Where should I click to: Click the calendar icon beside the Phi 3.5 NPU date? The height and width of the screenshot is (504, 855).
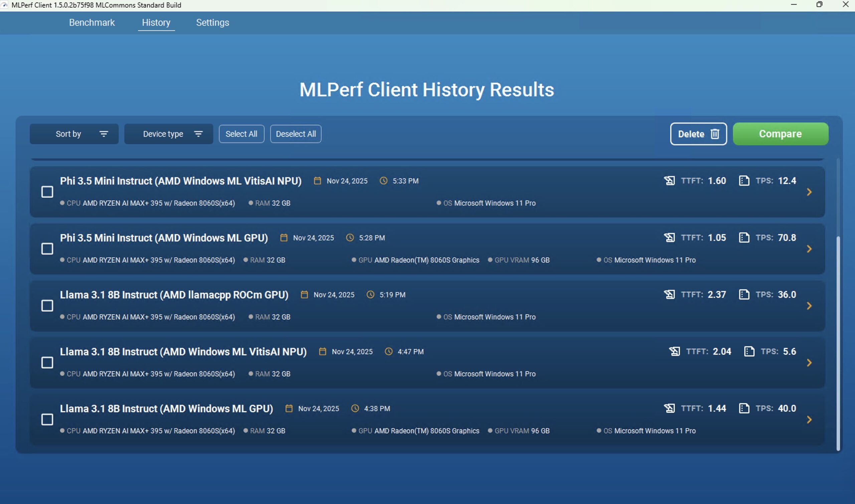click(x=317, y=181)
